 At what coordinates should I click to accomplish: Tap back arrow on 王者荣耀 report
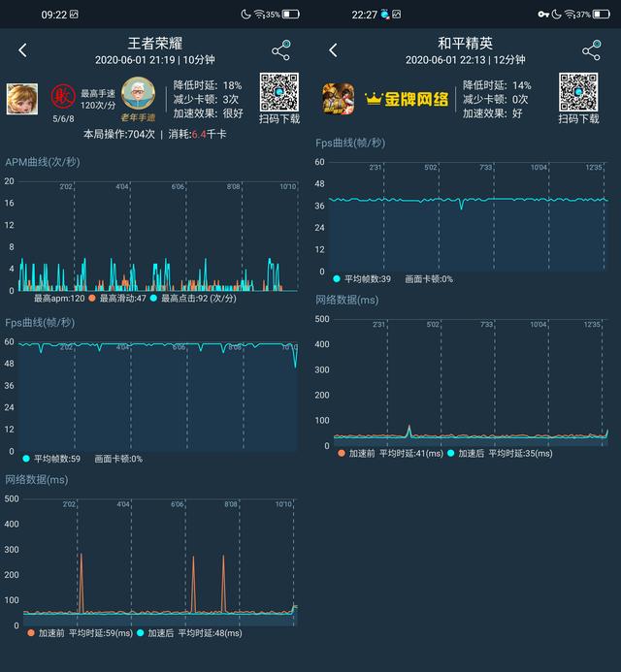[x=22, y=50]
